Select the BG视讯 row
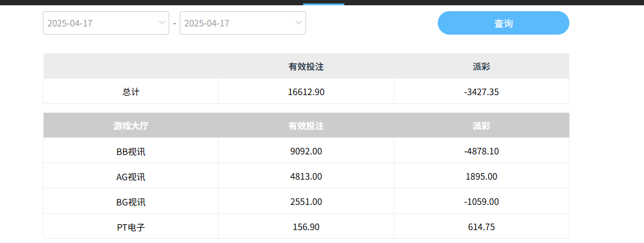This screenshot has height=243, width=644. click(130, 202)
